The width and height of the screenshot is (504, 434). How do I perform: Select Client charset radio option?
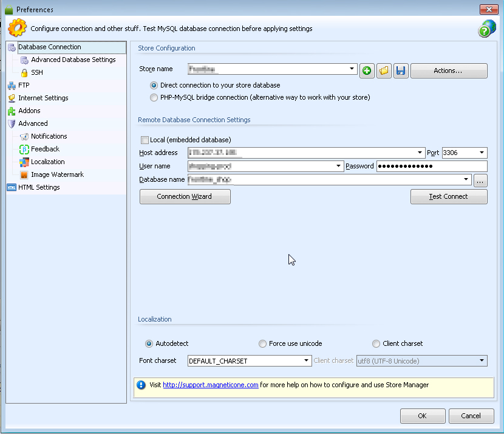coord(376,343)
